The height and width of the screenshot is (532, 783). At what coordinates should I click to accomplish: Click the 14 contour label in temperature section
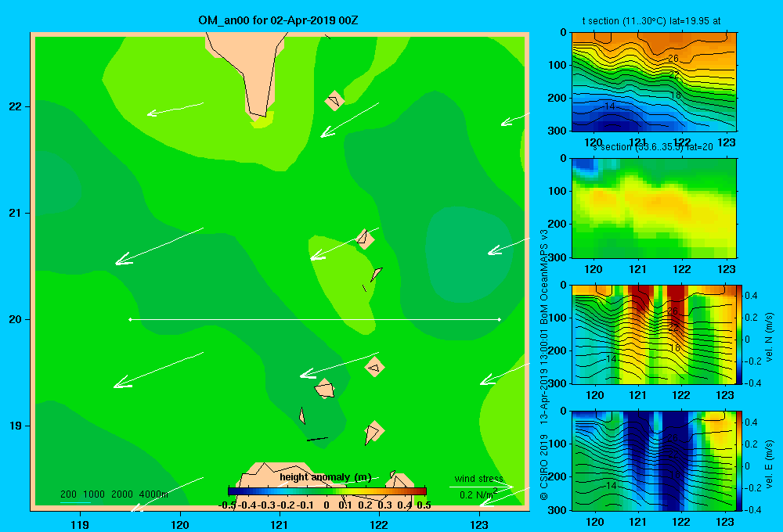pyautogui.click(x=610, y=106)
